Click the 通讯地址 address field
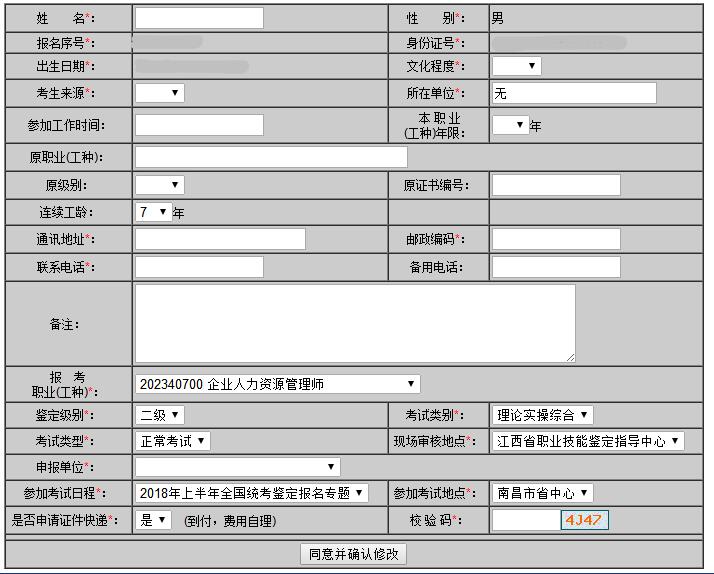Viewport: 714px width, 574px height. (220, 239)
